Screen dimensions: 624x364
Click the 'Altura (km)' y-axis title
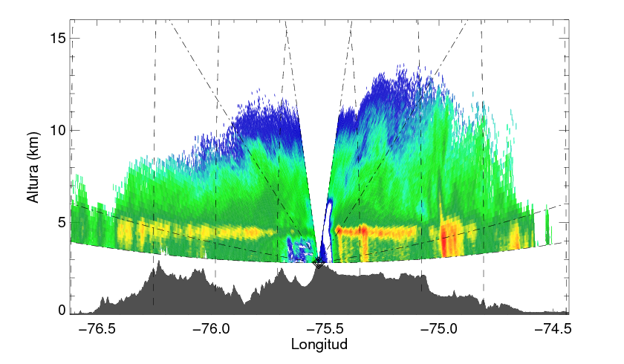(x=33, y=167)
